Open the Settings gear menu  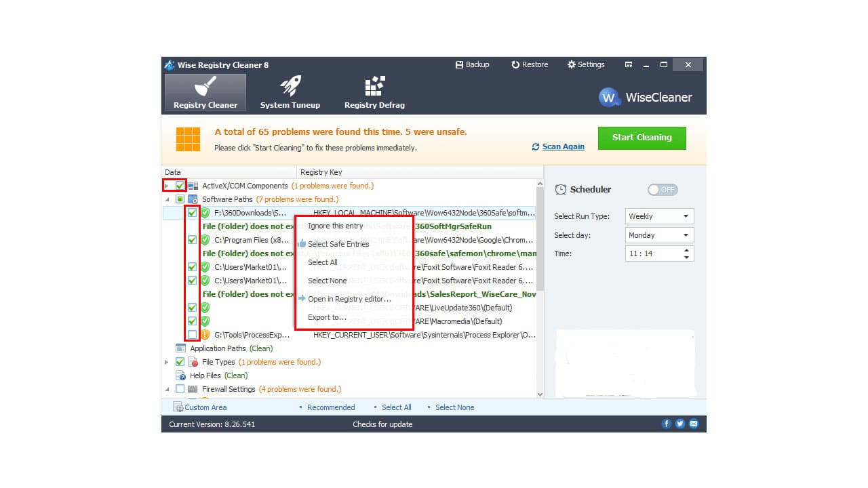[586, 64]
